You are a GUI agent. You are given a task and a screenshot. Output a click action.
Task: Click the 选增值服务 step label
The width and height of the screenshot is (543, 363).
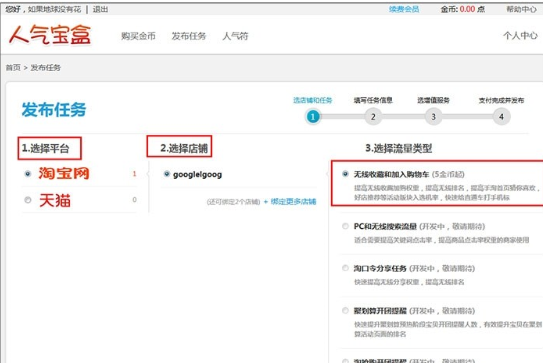tap(433, 100)
